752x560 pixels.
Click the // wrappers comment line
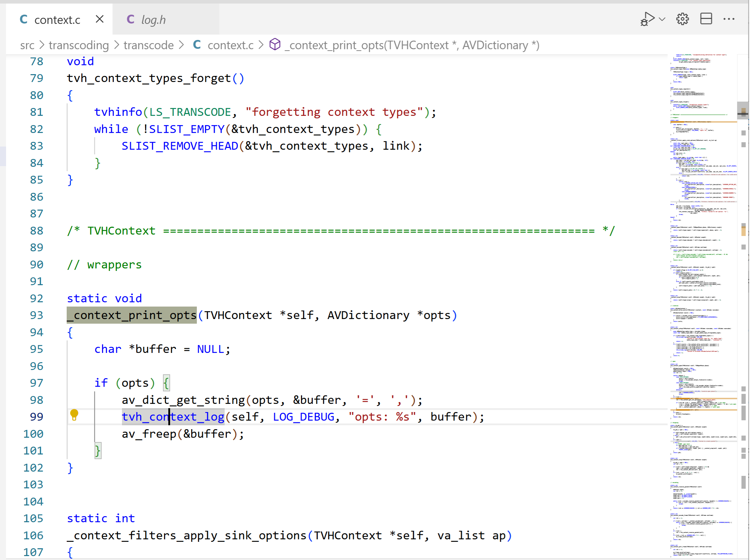tap(104, 264)
